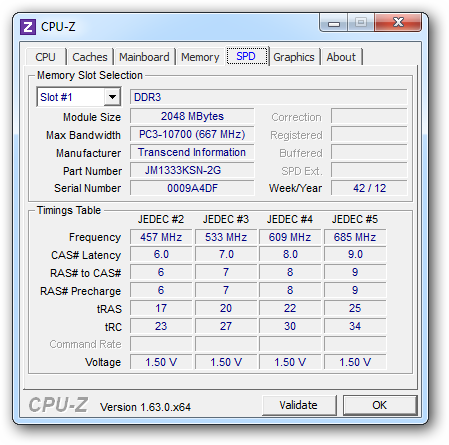Click tRC value 34
The width and height of the screenshot is (449, 445).
tap(355, 326)
